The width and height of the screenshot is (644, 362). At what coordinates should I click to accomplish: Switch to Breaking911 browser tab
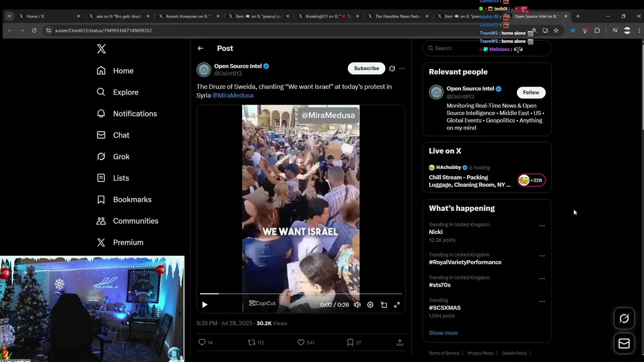[x=329, y=16]
